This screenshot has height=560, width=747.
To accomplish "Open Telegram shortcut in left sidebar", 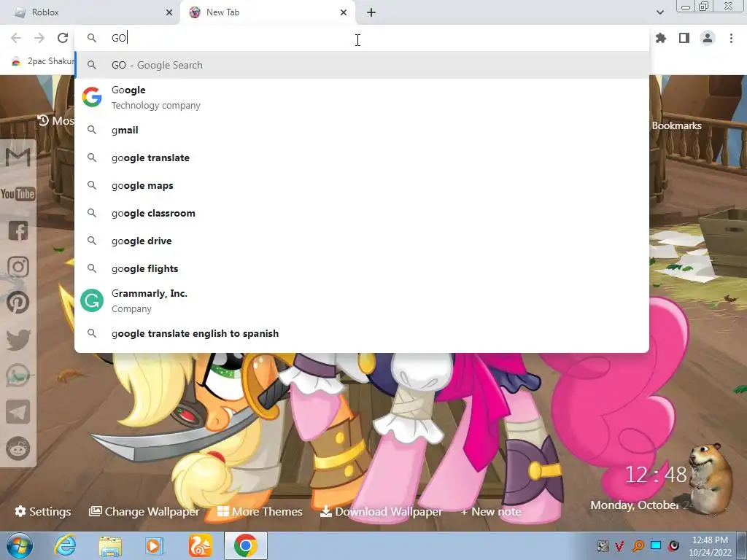I will [18, 413].
